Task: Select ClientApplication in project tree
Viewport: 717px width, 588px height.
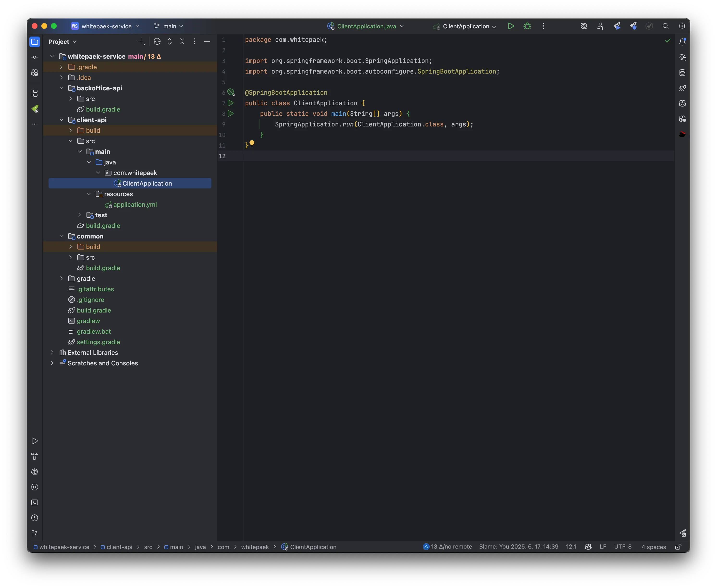Action: 130,183
